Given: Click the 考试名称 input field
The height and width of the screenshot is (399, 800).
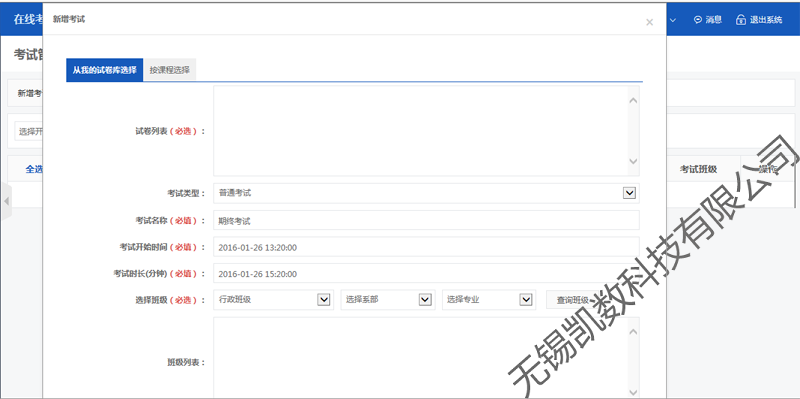Looking at the screenshot, I should 426,220.
